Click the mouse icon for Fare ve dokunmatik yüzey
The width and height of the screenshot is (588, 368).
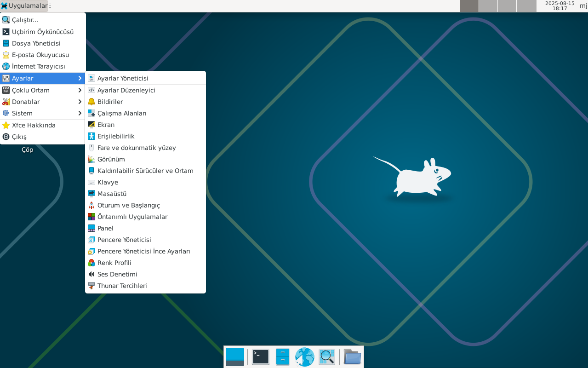point(91,148)
